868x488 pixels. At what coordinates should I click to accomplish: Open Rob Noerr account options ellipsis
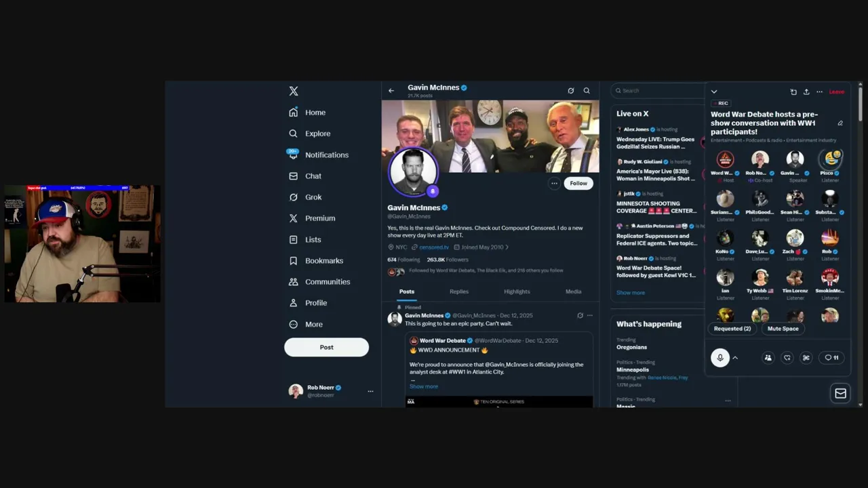pyautogui.click(x=370, y=391)
